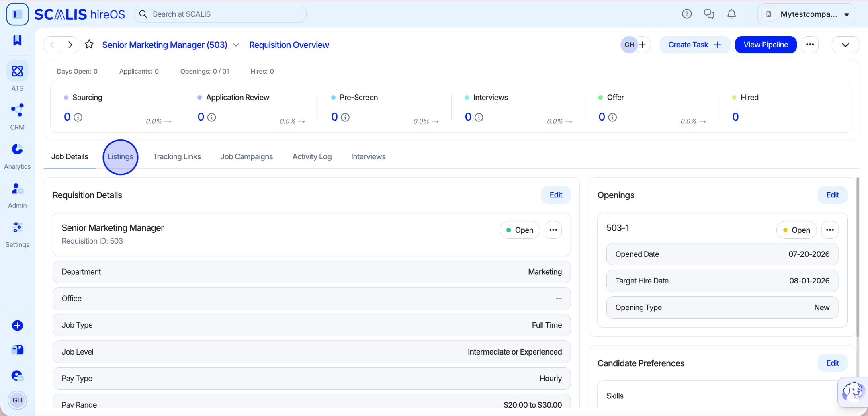The image size is (868, 416).
Task: Open the notifications bell
Action: [x=732, y=14]
